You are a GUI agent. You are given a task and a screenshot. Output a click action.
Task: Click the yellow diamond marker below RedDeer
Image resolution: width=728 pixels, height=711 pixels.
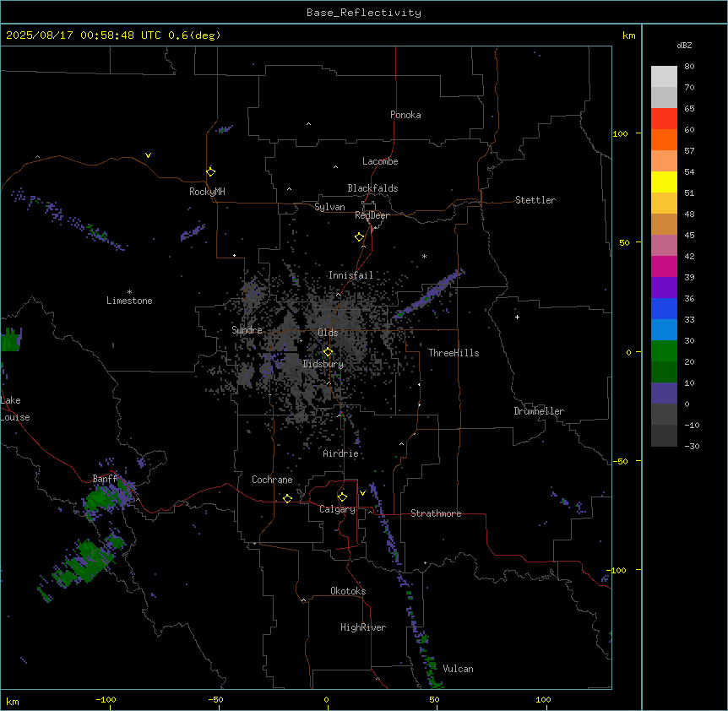pos(360,237)
